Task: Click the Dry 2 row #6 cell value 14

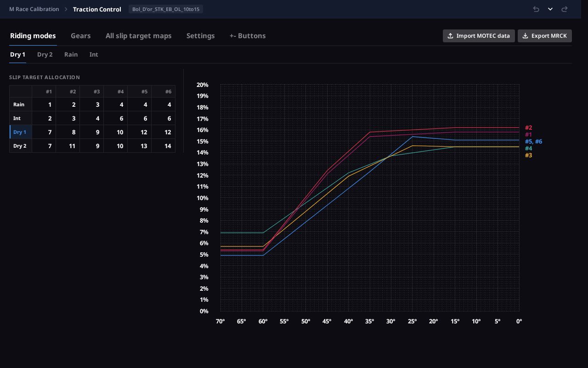Action: [164, 146]
